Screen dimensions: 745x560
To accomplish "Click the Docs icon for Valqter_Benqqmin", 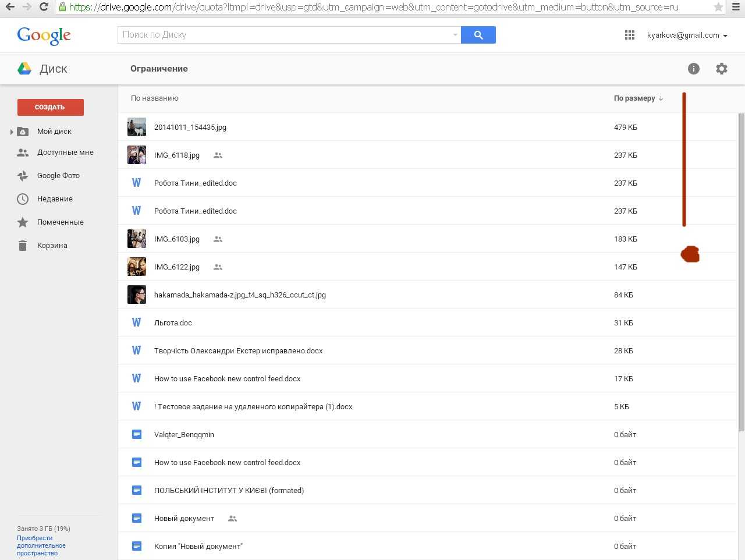I will pos(137,434).
